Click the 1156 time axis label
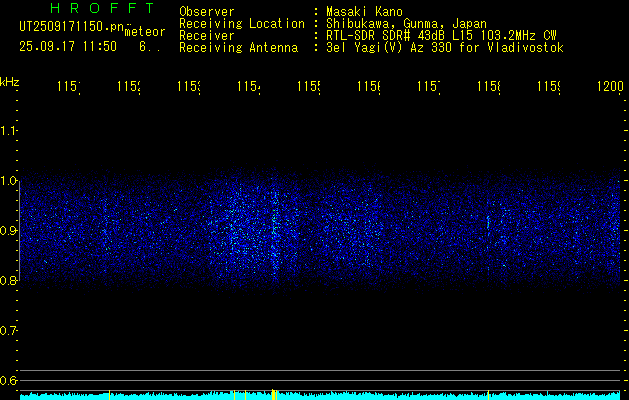 pyautogui.click(x=369, y=86)
